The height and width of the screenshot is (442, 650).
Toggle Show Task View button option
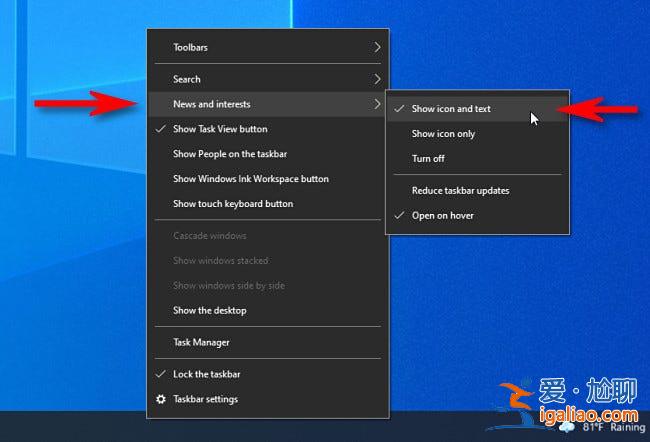coord(268,129)
